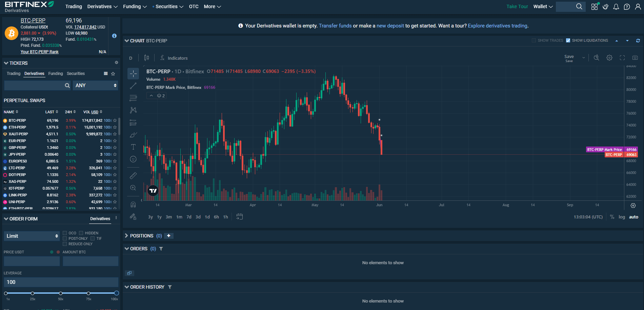
Task: Open the user account icon
Action: pos(638,7)
